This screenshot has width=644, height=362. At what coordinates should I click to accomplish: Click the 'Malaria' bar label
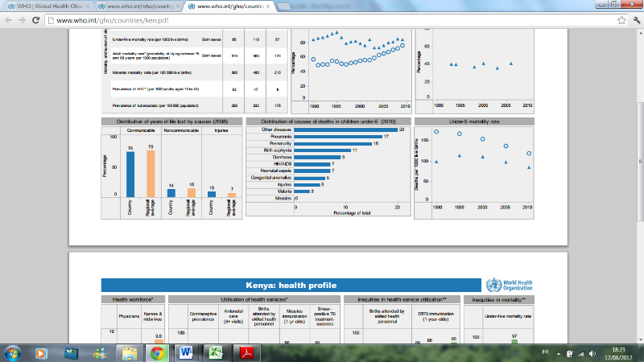(x=284, y=191)
